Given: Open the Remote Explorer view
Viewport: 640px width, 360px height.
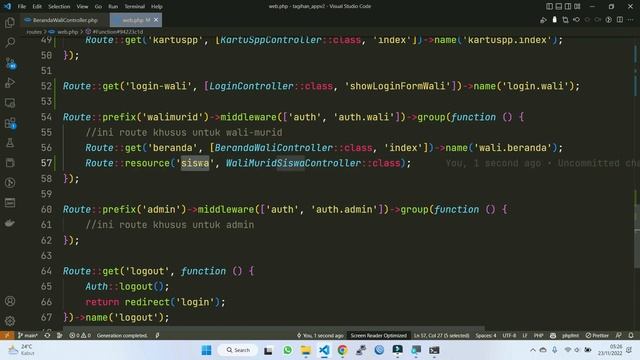Looking at the screenshot, I should 10,102.
